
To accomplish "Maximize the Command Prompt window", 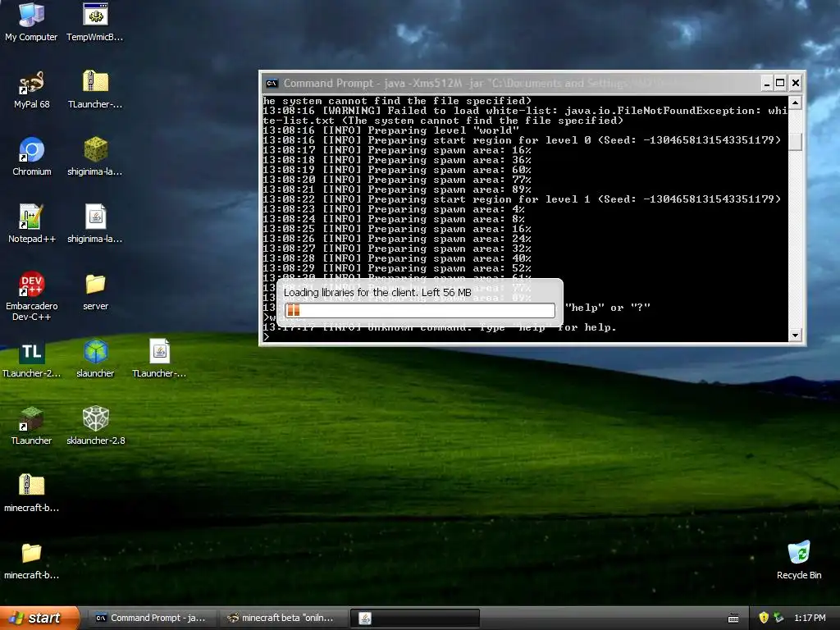I will point(781,83).
